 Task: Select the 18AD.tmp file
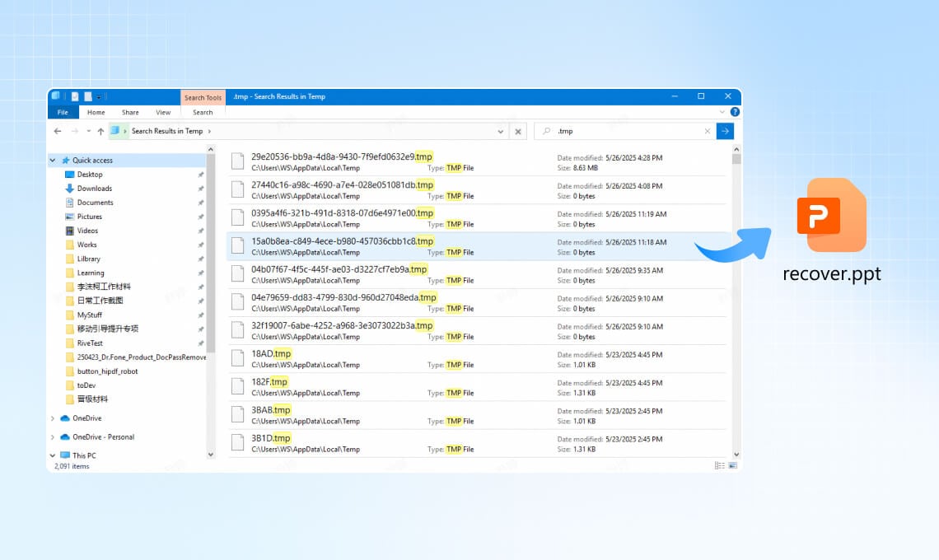click(476, 359)
